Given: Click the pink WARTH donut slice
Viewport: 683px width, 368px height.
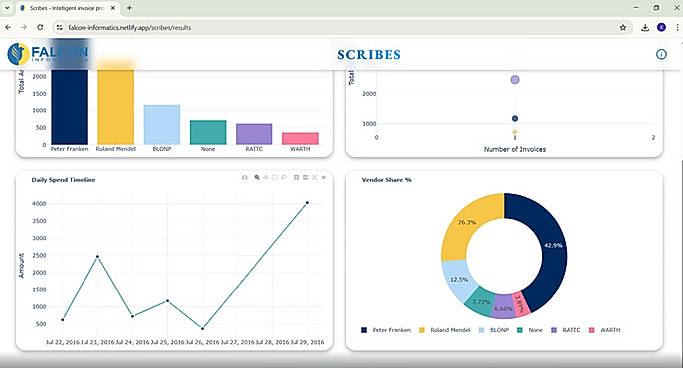Looking at the screenshot, I should click(x=521, y=303).
